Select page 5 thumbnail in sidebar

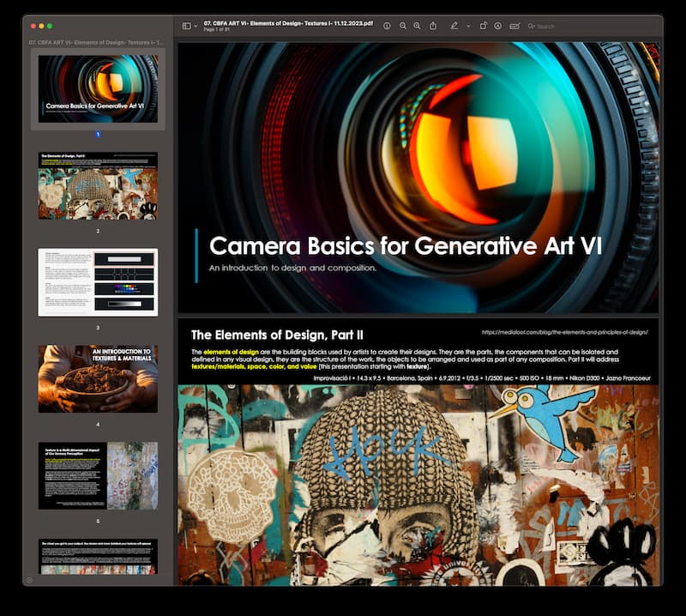98,474
